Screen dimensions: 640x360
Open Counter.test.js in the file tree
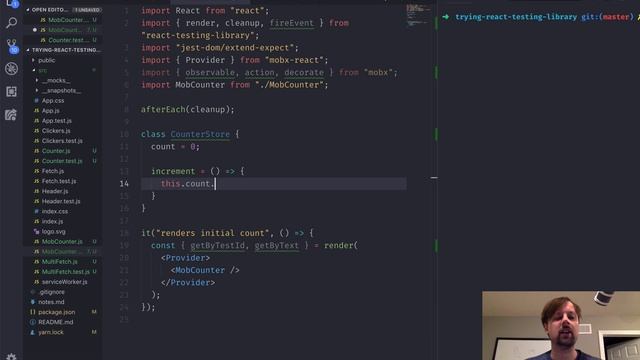tap(62, 161)
